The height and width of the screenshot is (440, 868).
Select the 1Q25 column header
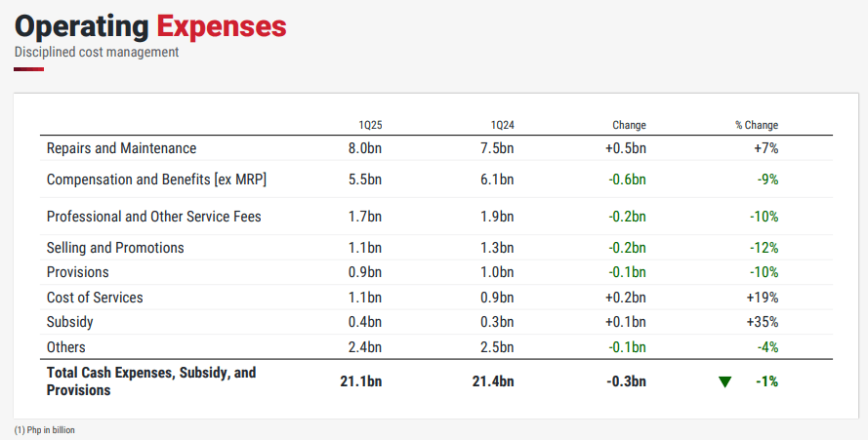coord(370,125)
